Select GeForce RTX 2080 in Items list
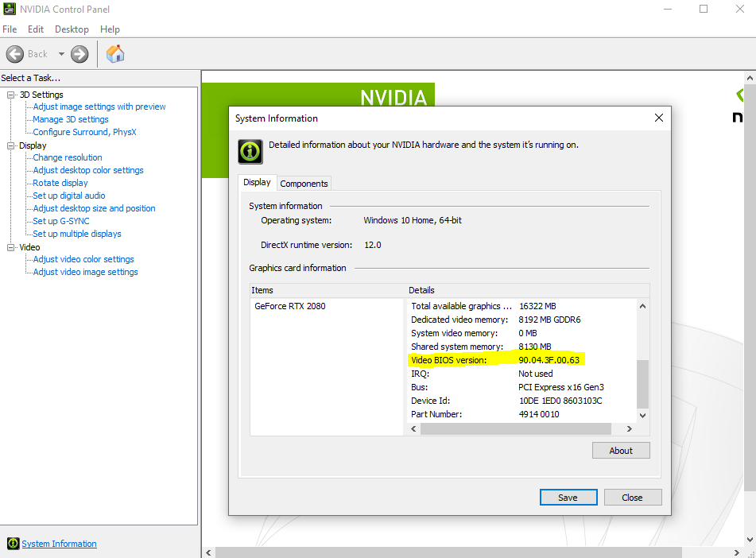756x558 pixels. pos(290,306)
